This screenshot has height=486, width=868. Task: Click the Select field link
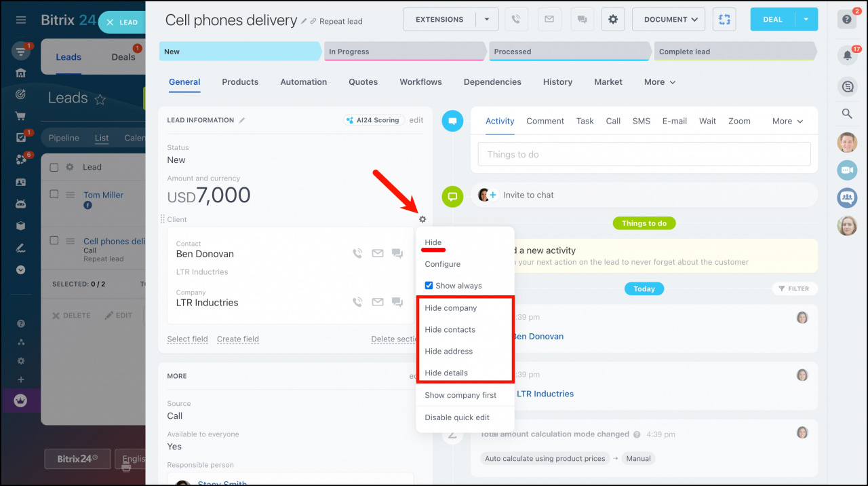tap(187, 339)
